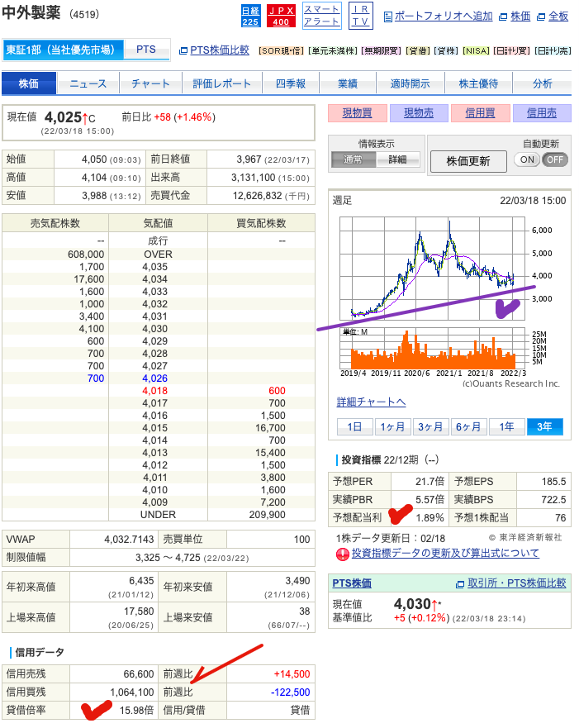Click the 株価更新 button

point(468,161)
